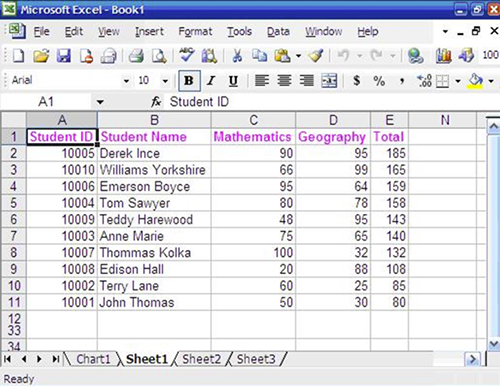
Task: Open the Chart Wizard icon
Action: click(443, 55)
